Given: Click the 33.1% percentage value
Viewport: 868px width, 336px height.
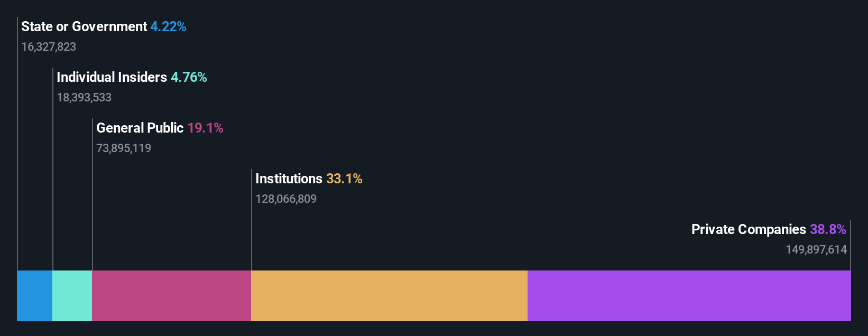Looking at the screenshot, I should click(x=344, y=179).
